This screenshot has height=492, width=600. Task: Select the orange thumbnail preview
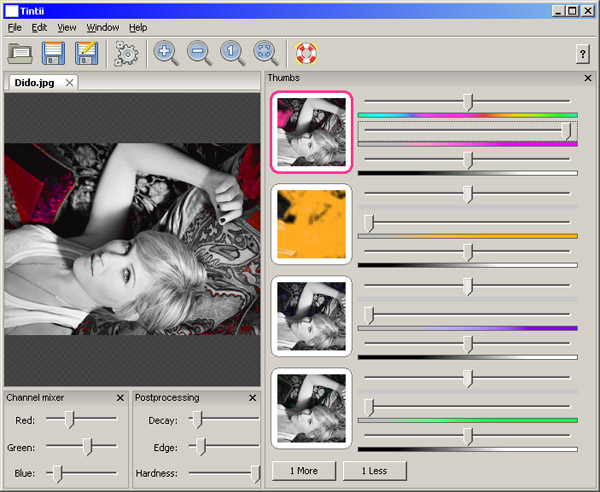pyautogui.click(x=311, y=224)
